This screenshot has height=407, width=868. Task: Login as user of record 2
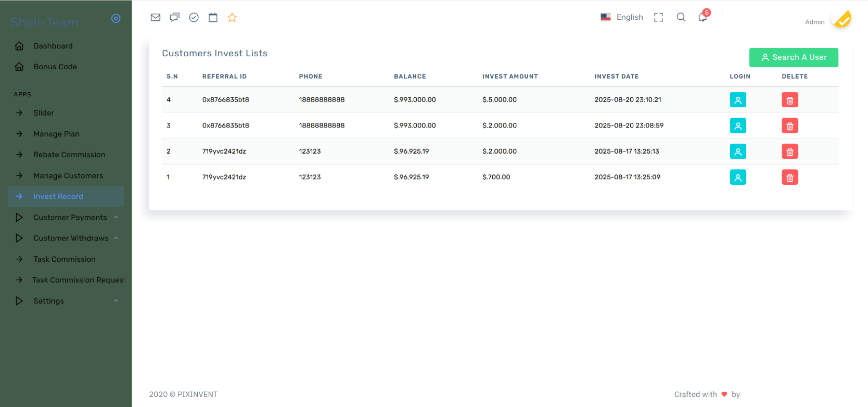click(x=738, y=151)
